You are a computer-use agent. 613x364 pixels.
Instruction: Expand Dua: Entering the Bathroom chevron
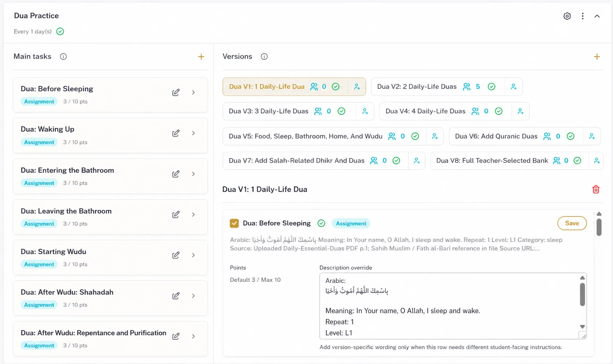point(193,174)
